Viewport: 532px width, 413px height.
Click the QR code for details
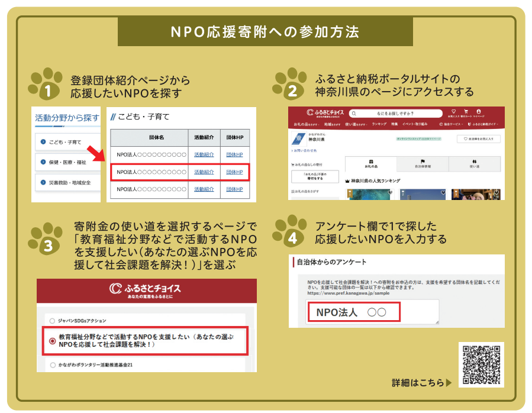[481, 364]
